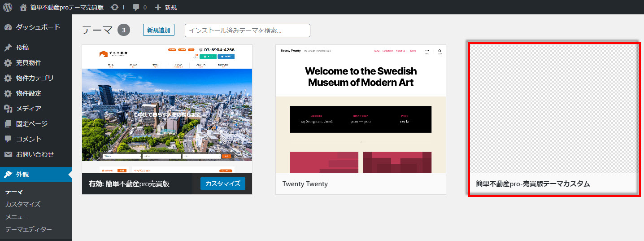
Task: Open the updates circular arrows icon
Action: coord(115,7)
